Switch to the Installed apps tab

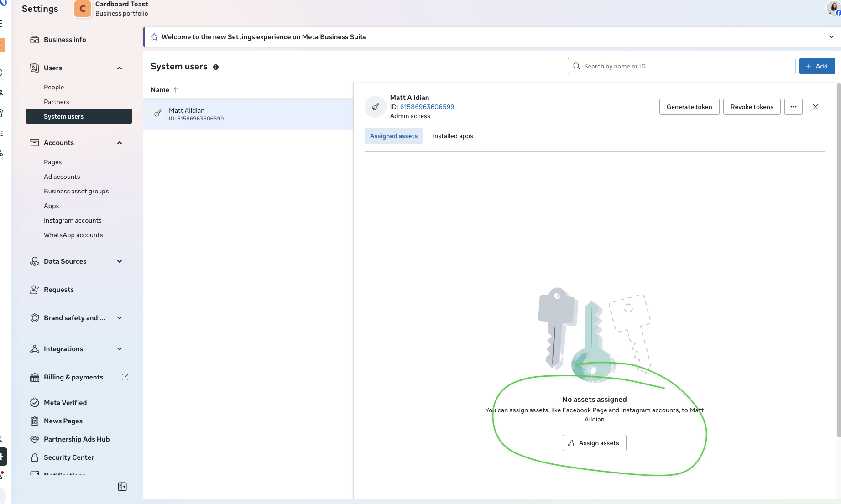453,136
